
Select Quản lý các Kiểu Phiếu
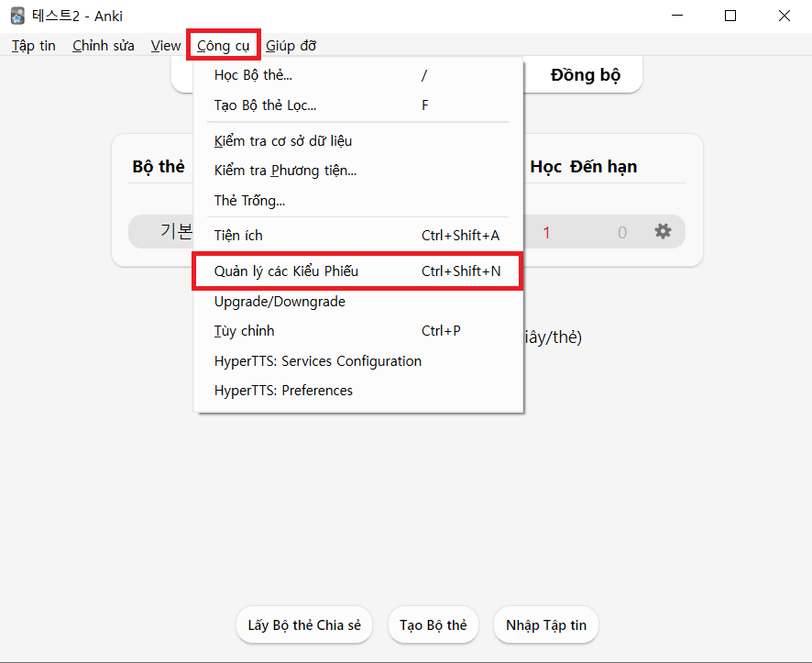(x=357, y=271)
